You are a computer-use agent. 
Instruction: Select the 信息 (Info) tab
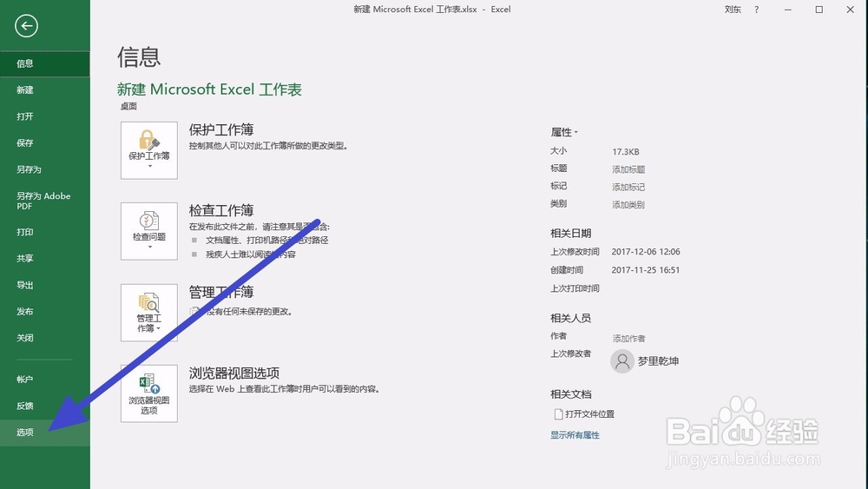pos(45,63)
